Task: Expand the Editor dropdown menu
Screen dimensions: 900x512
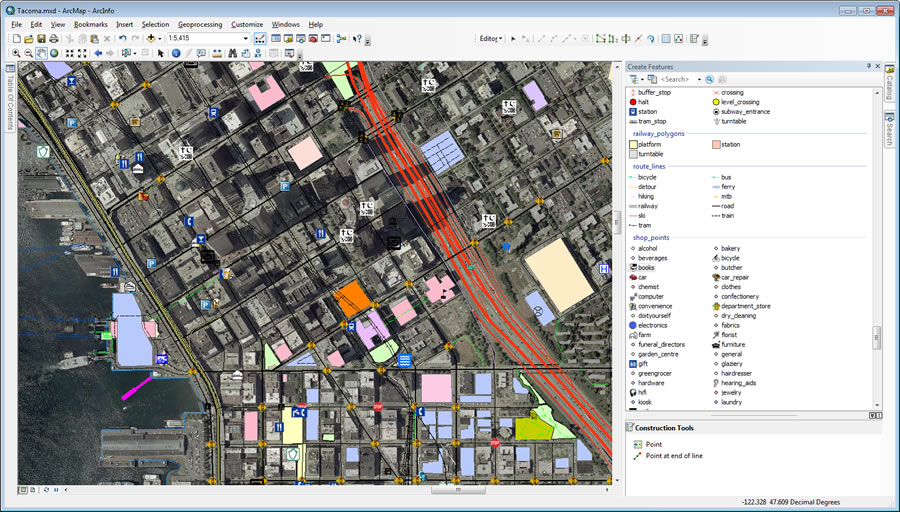Action: pos(491,39)
